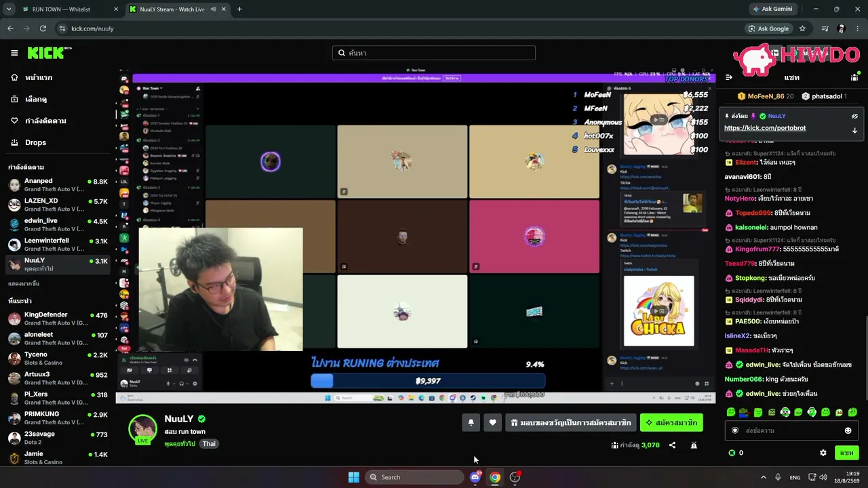Screen dimensions: 868x488
Task: Expand the pinned message with the down arrow
Action: 854,130
